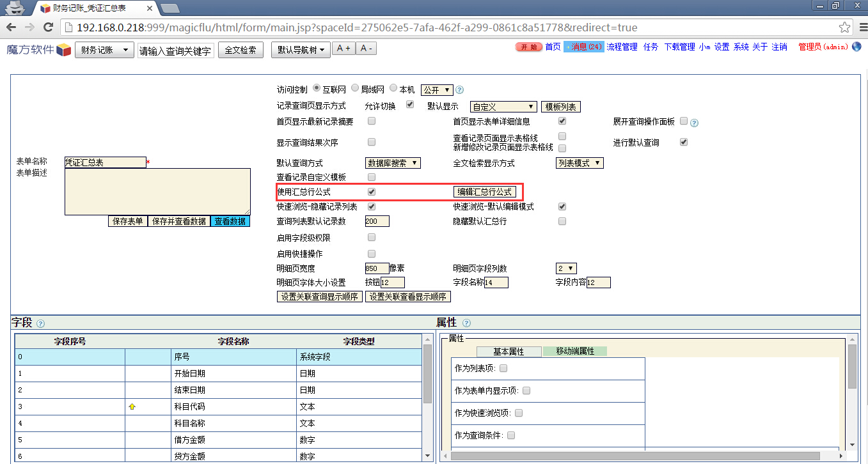
Task: Click help icon beside 展开查询操作面板
Action: click(694, 123)
